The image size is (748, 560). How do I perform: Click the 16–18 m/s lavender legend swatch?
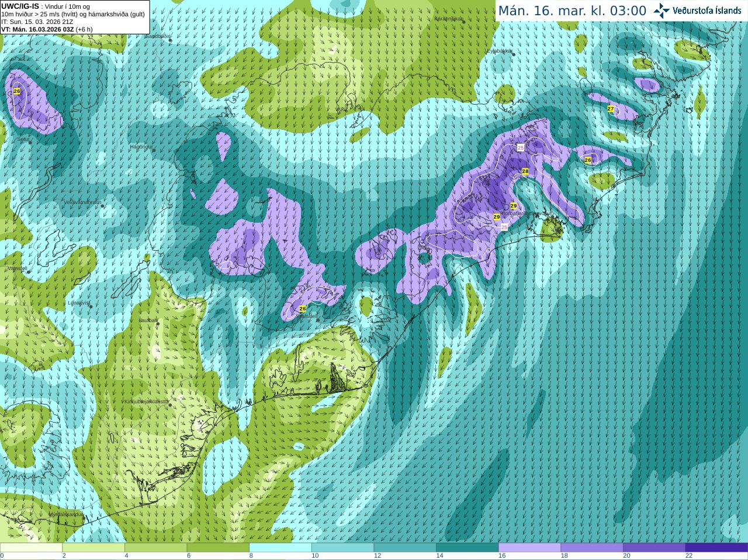click(x=530, y=548)
